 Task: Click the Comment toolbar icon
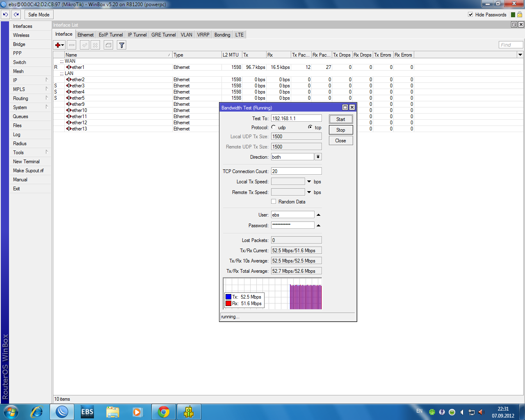(x=108, y=45)
